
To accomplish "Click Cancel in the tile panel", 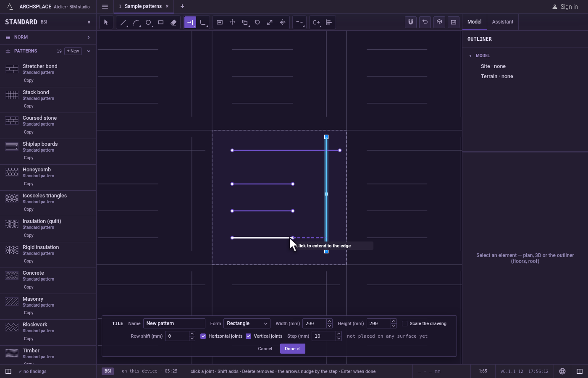I will (x=265, y=349).
